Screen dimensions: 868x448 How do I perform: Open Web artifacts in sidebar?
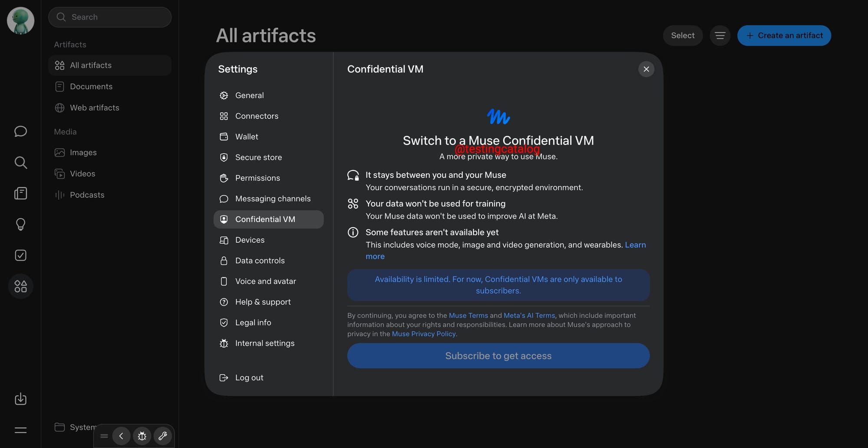coord(110,108)
